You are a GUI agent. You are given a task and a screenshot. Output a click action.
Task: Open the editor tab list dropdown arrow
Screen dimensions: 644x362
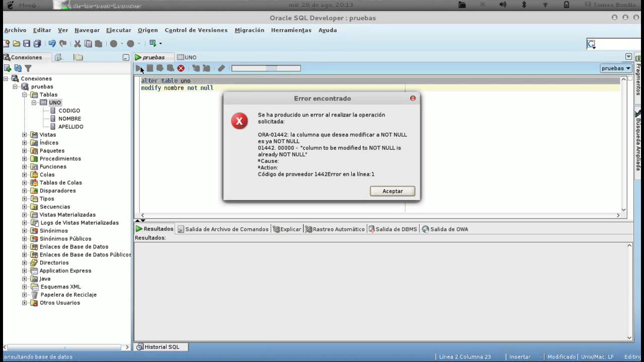pyautogui.click(x=628, y=57)
